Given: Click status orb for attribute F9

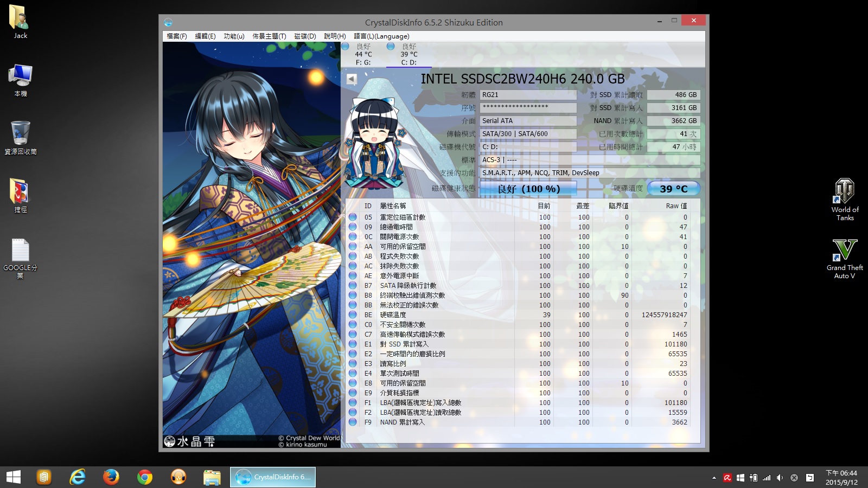Looking at the screenshot, I should pyautogui.click(x=353, y=422).
